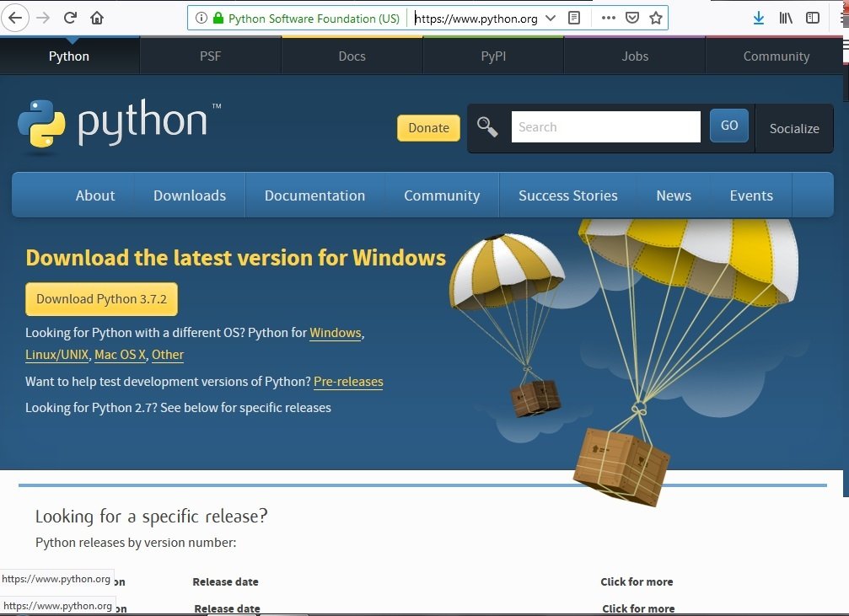Open the Library bookshelf icon
This screenshot has width=849, height=616.
[x=786, y=18]
